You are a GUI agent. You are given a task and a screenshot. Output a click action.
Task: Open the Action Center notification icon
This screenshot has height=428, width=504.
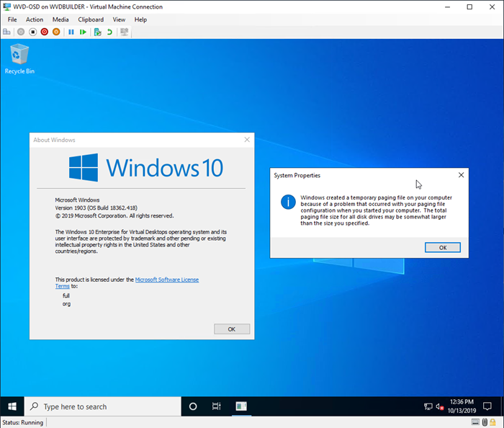click(x=487, y=406)
